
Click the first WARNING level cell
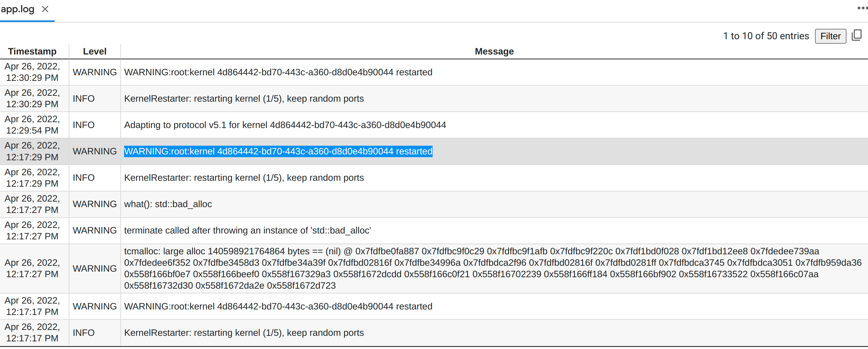coord(94,72)
